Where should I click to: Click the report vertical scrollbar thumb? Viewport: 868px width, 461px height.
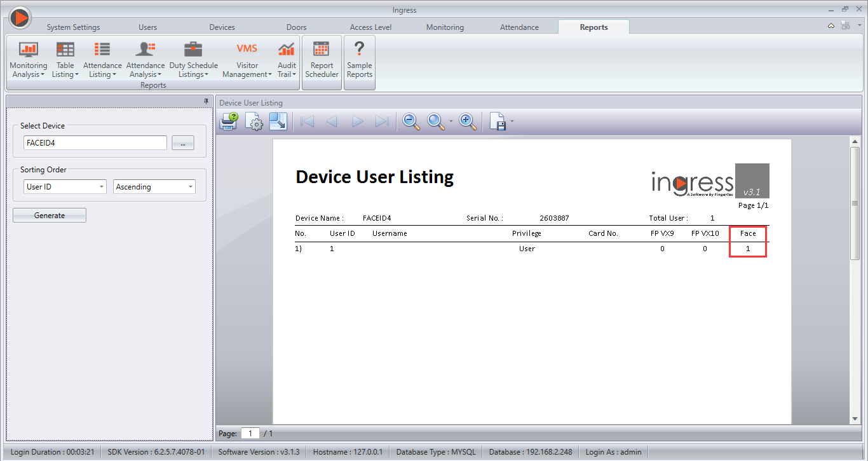coord(855,203)
